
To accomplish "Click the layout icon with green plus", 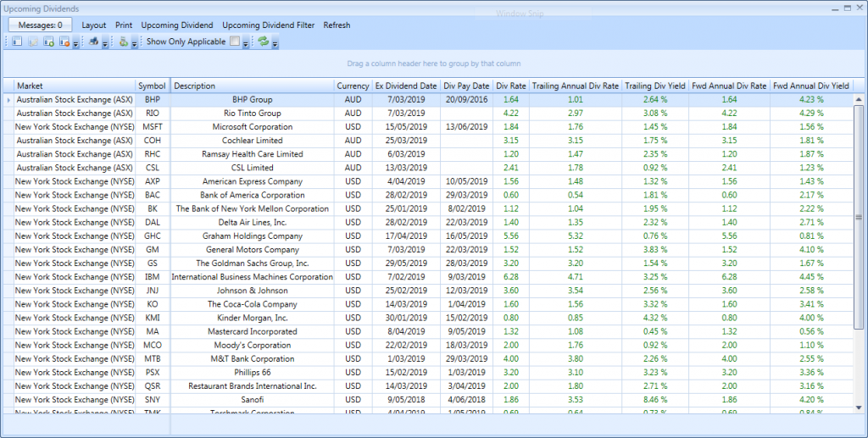I will (48, 42).
